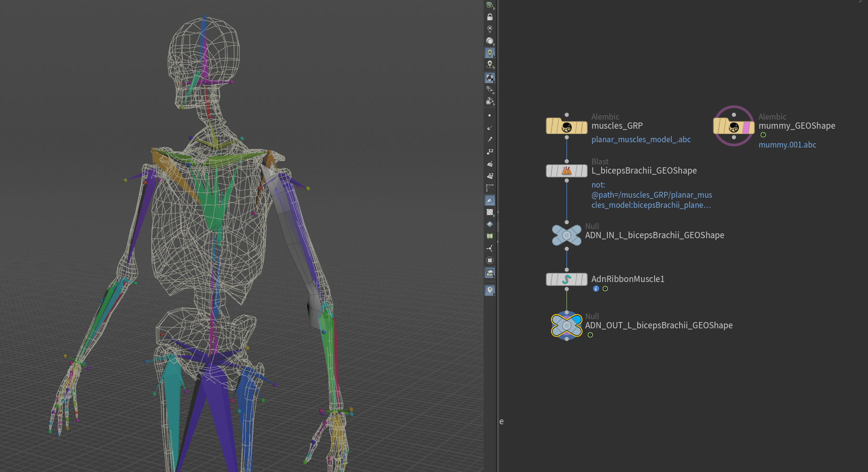Click the ADN_IN_L_bicepsBrachii_GEOShape null node
868x472 pixels.
pyautogui.click(x=566, y=235)
